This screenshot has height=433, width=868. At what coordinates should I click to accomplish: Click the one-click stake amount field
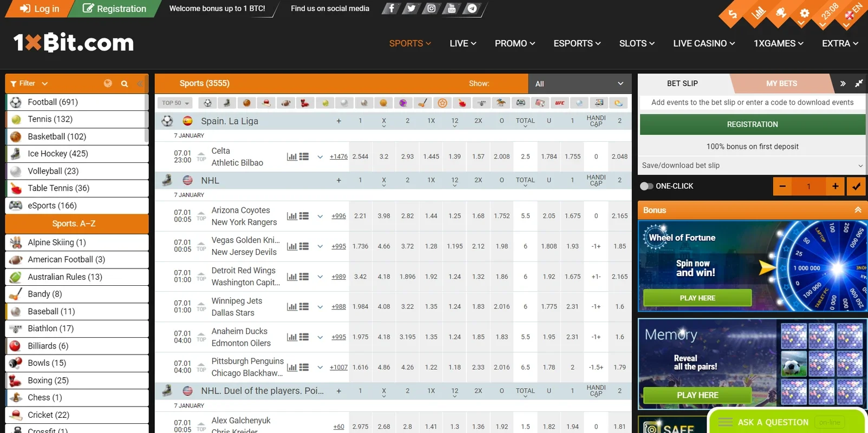click(x=809, y=186)
